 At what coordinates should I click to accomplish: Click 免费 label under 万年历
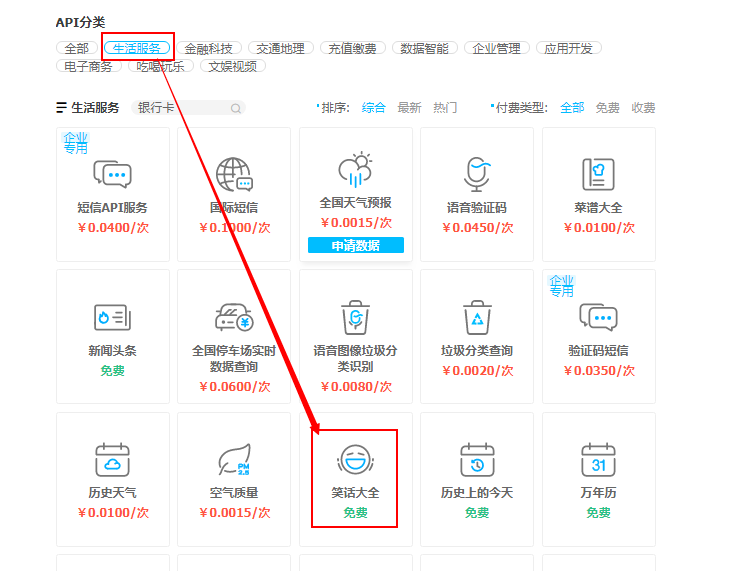[x=598, y=513]
